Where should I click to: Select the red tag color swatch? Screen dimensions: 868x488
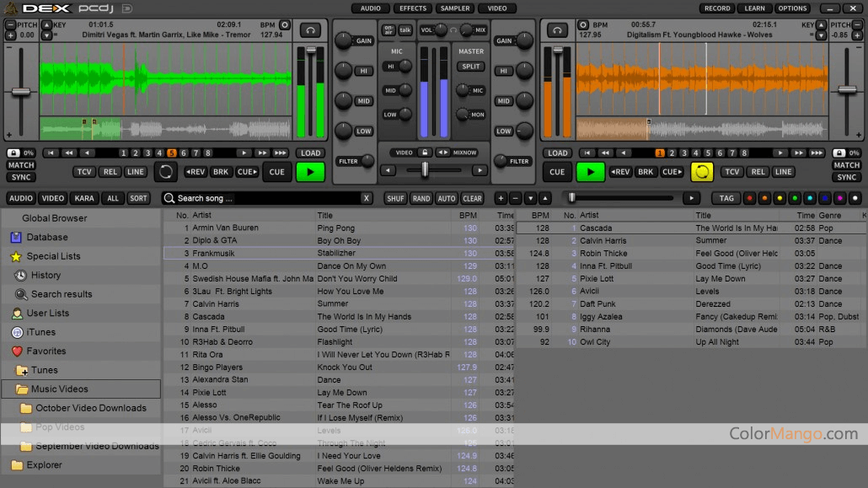748,198
